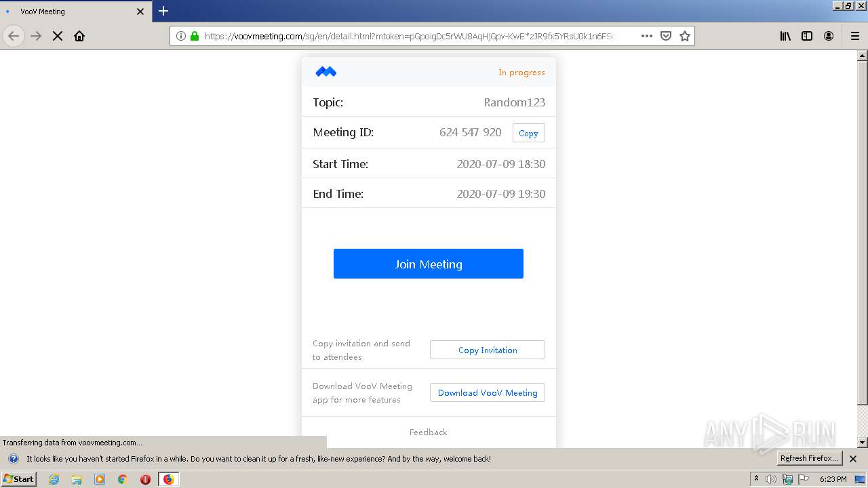Screen dimensions: 868x488
Task: Toggle the sidebars icon
Action: (807, 36)
